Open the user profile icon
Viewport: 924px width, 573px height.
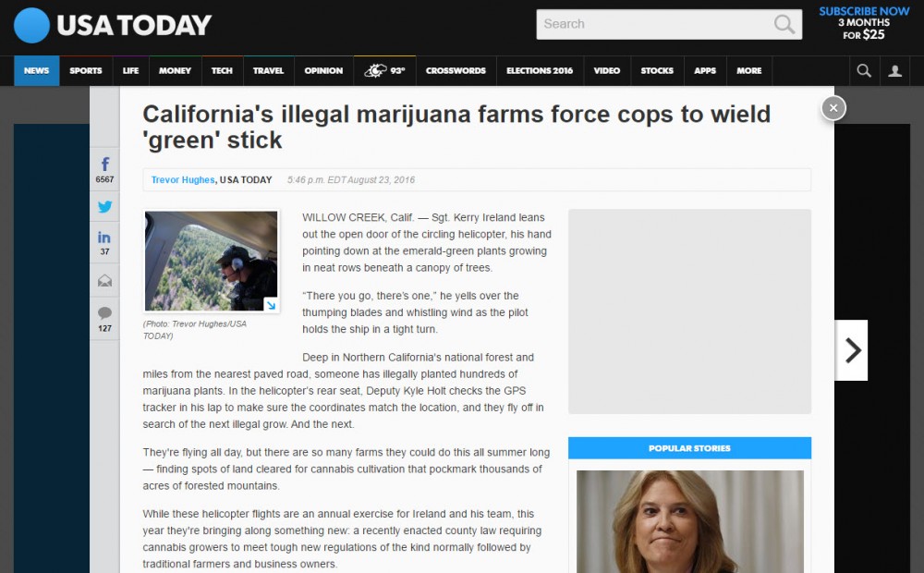pos(895,71)
